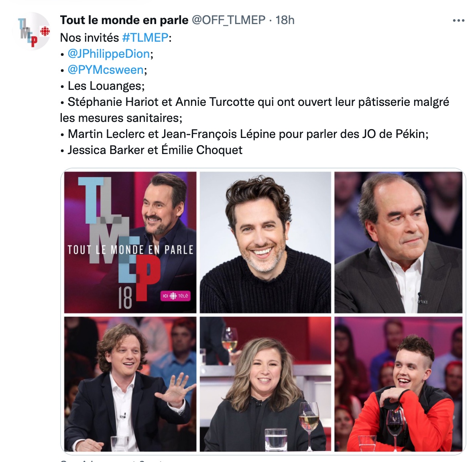The height and width of the screenshot is (462, 476).
Task: Open the Tout le monde en parle profile avatar
Action: point(31,31)
